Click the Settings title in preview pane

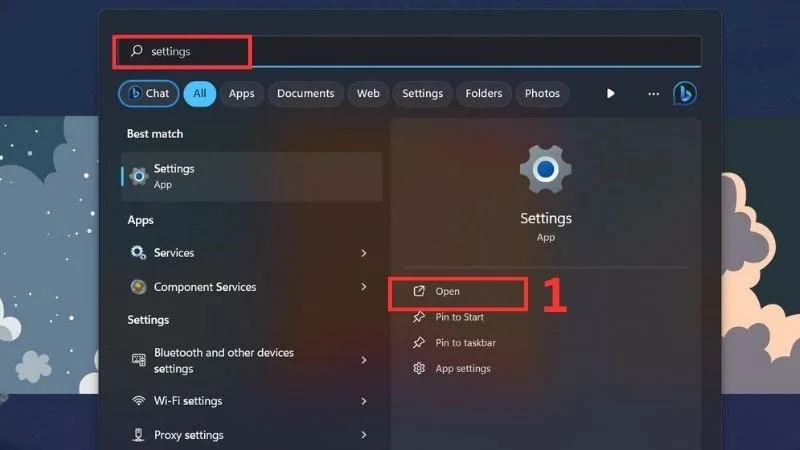(x=546, y=218)
